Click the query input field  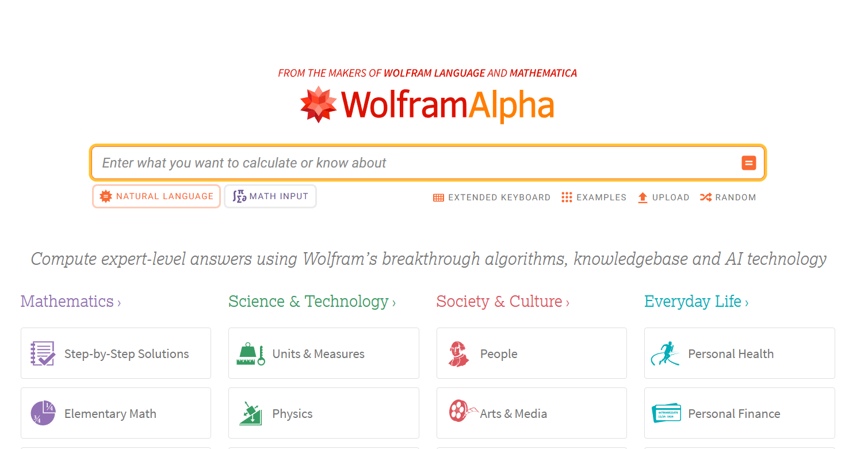(414, 163)
